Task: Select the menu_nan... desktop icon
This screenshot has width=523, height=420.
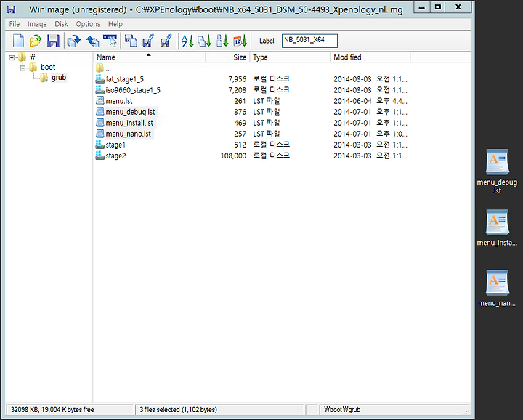Action: point(497,288)
